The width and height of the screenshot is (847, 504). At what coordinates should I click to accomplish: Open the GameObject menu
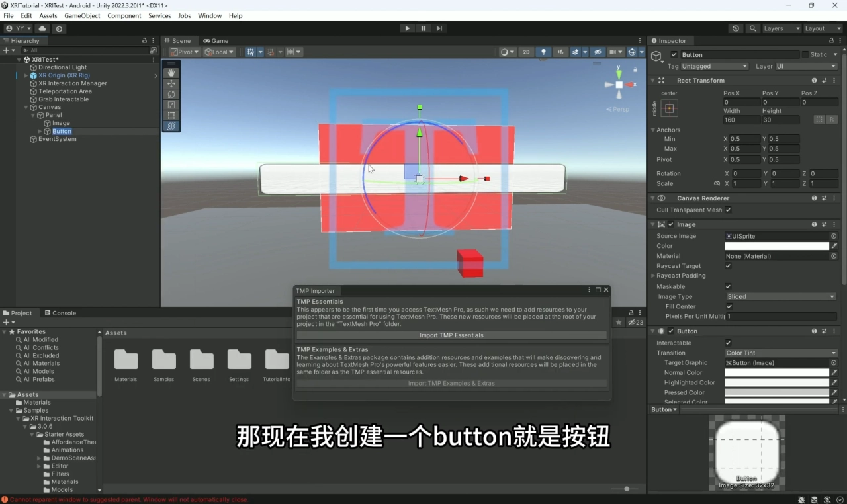pyautogui.click(x=81, y=15)
